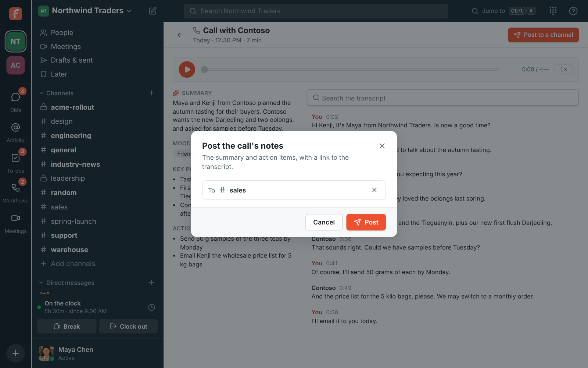The height and width of the screenshot is (368, 588).
Task: Open DMs from the left rail
Action: tap(15, 101)
